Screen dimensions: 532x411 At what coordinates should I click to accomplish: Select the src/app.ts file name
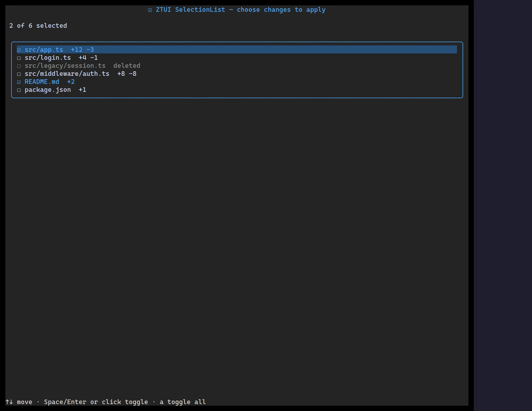[x=44, y=50]
